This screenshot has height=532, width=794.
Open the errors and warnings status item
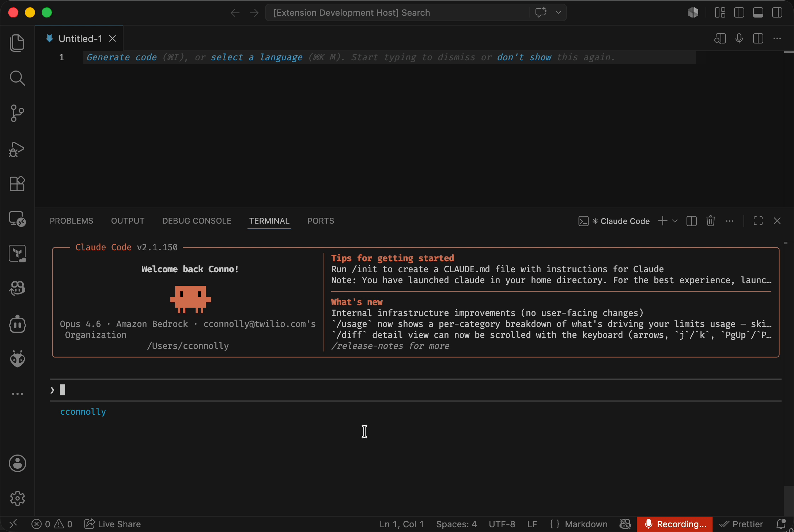[52, 524]
